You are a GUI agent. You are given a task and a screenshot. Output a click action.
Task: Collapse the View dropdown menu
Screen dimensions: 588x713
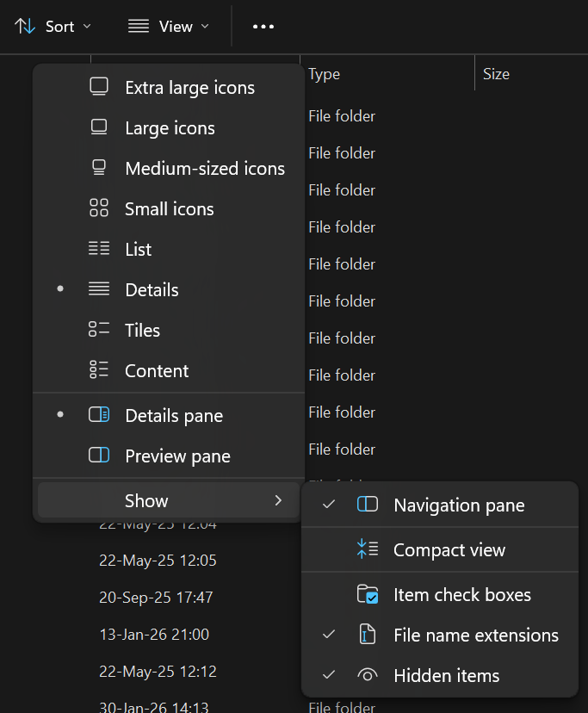(169, 27)
